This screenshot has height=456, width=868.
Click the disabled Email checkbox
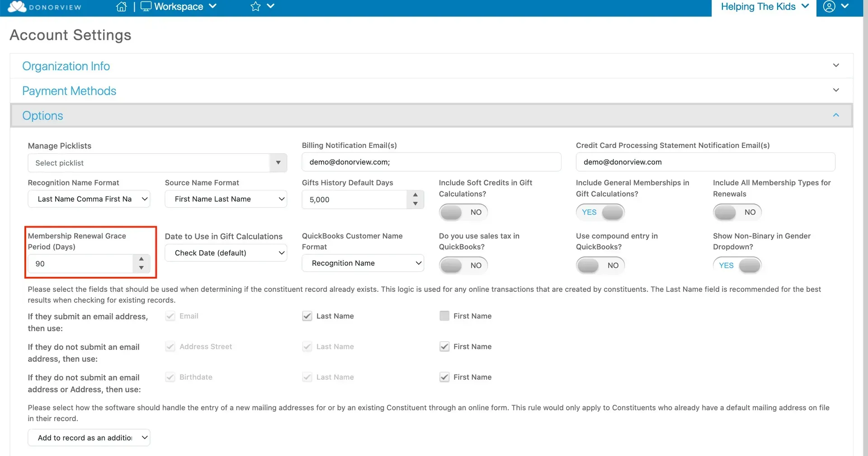click(170, 316)
